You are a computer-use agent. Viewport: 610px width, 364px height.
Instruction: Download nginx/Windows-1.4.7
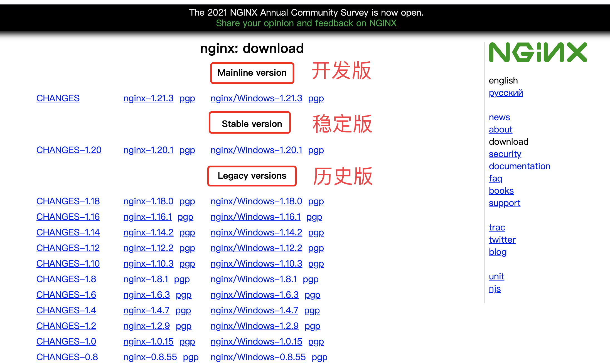254,310
